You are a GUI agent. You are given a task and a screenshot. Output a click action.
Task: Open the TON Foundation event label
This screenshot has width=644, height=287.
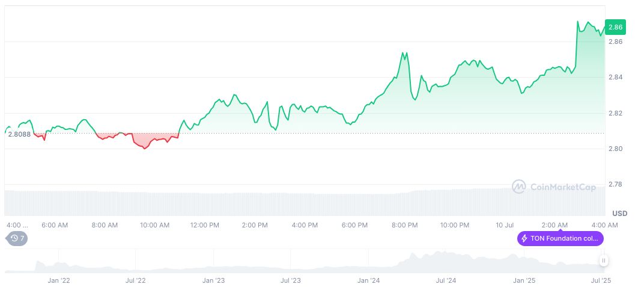(560, 239)
